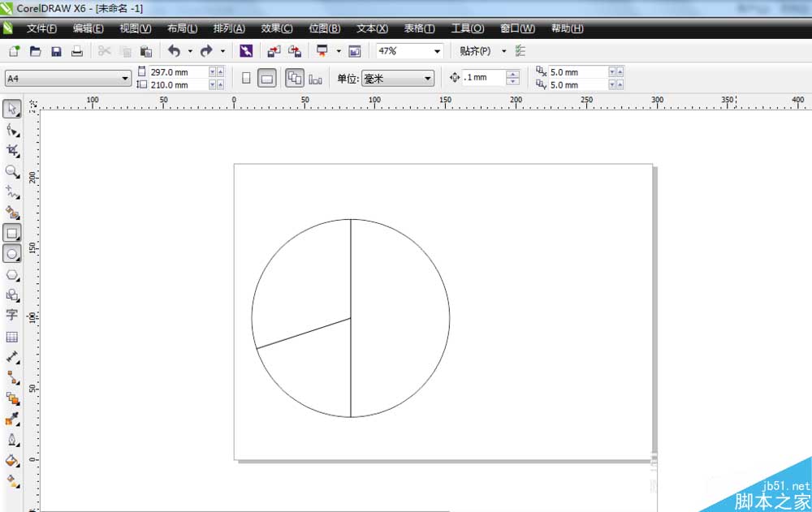Open the 视图(V) menu
This screenshot has width=812, height=512.
pos(136,28)
